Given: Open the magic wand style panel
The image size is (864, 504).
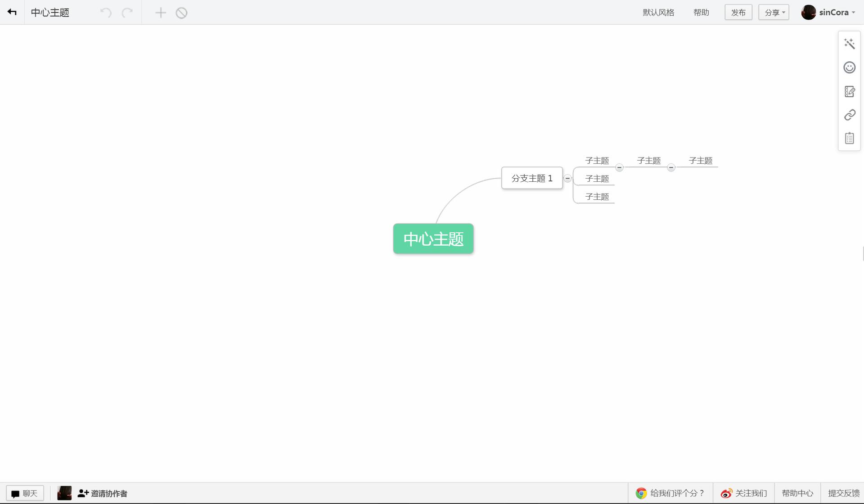Looking at the screenshot, I should [x=849, y=44].
